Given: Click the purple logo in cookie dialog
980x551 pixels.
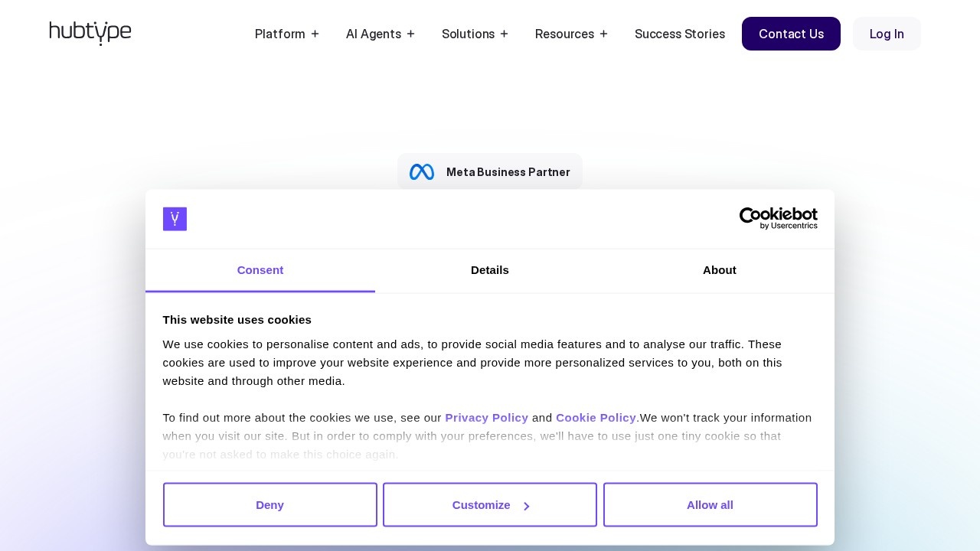Looking at the screenshot, I should (x=175, y=219).
